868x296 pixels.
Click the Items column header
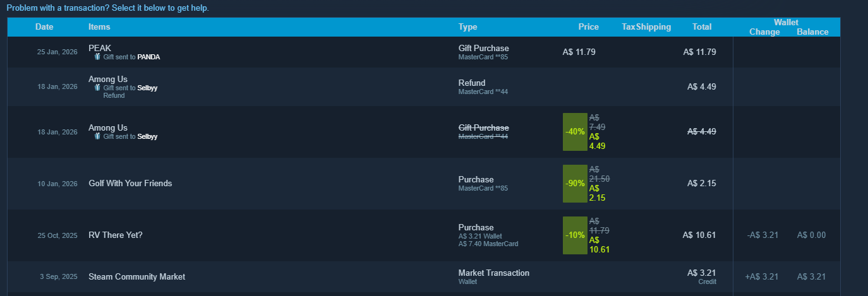(x=99, y=27)
